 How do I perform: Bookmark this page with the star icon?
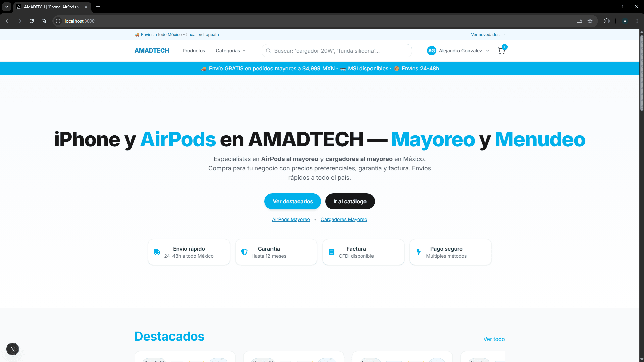coord(590,21)
